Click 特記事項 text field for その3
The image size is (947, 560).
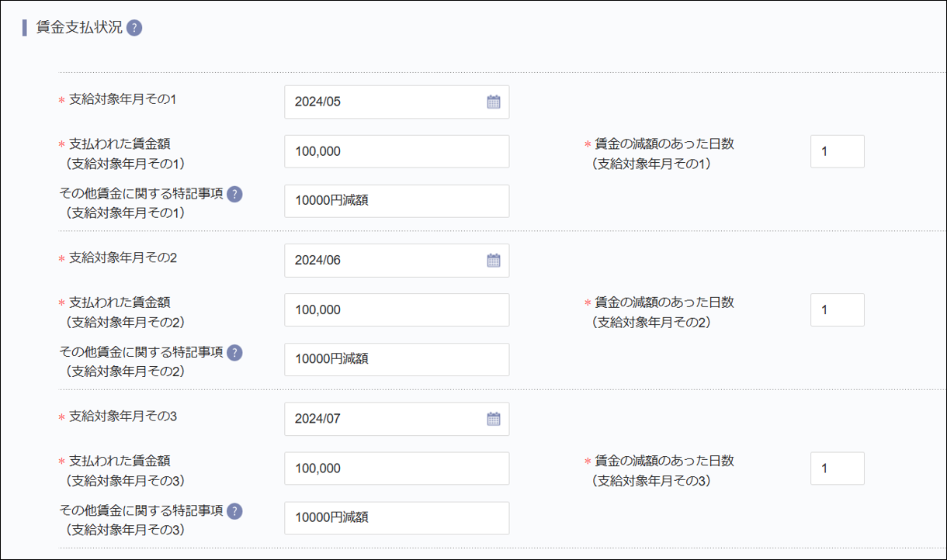click(397, 518)
